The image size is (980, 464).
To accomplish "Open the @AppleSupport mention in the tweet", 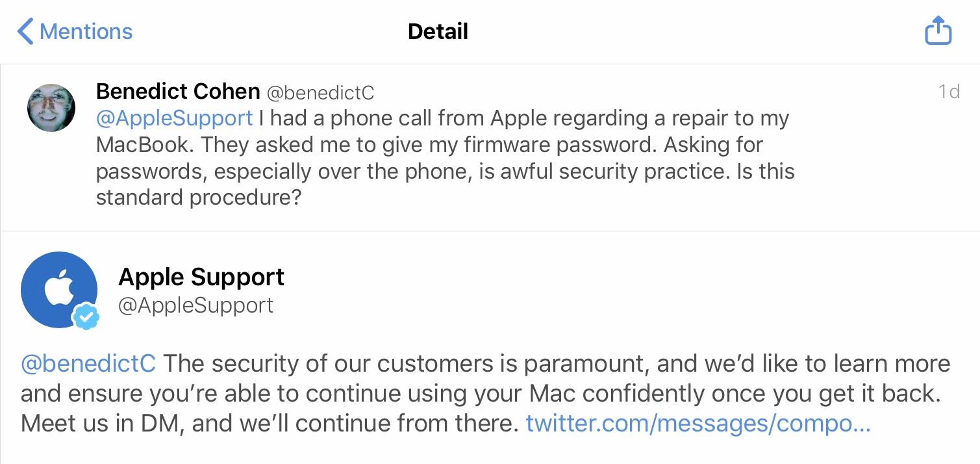I will click(174, 118).
